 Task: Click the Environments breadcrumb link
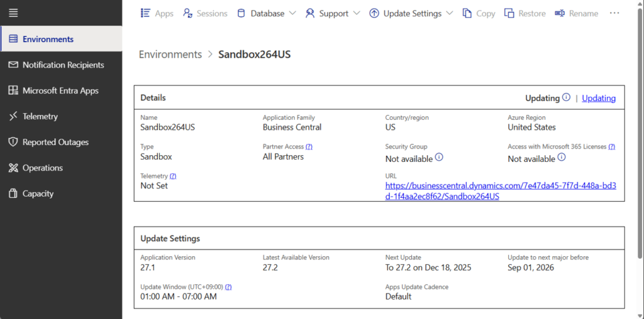point(170,55)
